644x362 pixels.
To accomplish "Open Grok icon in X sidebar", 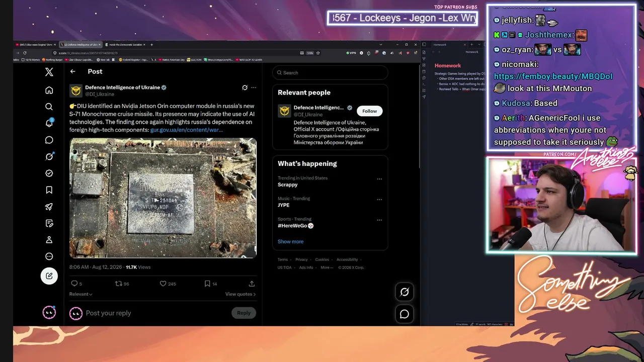I will [49, 156].
